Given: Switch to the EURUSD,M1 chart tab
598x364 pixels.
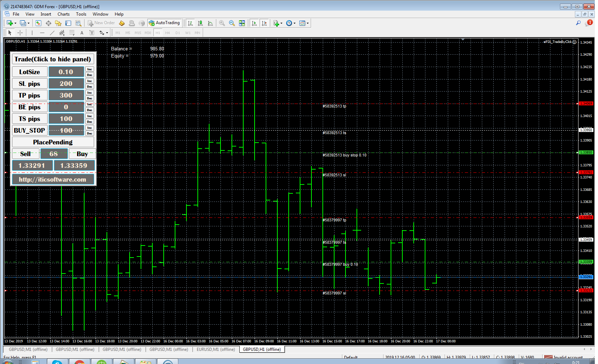Looking at the screenshot, I should point(215,349).
